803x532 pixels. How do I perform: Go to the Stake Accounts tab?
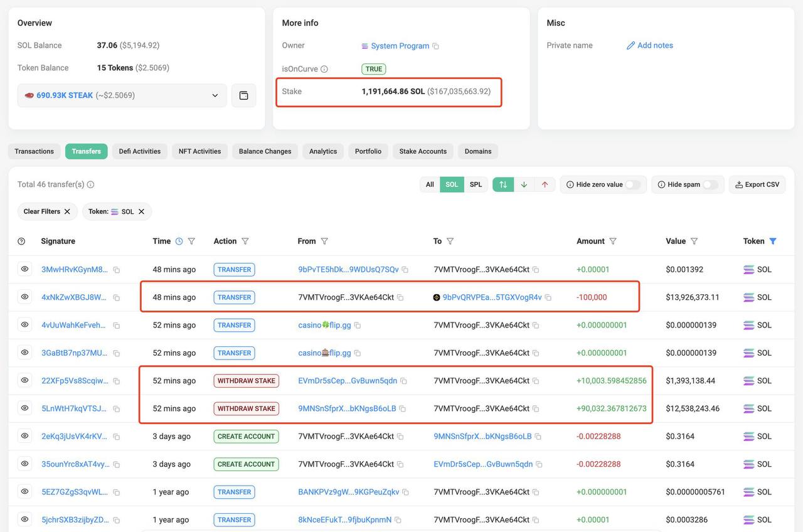(423, 151)
